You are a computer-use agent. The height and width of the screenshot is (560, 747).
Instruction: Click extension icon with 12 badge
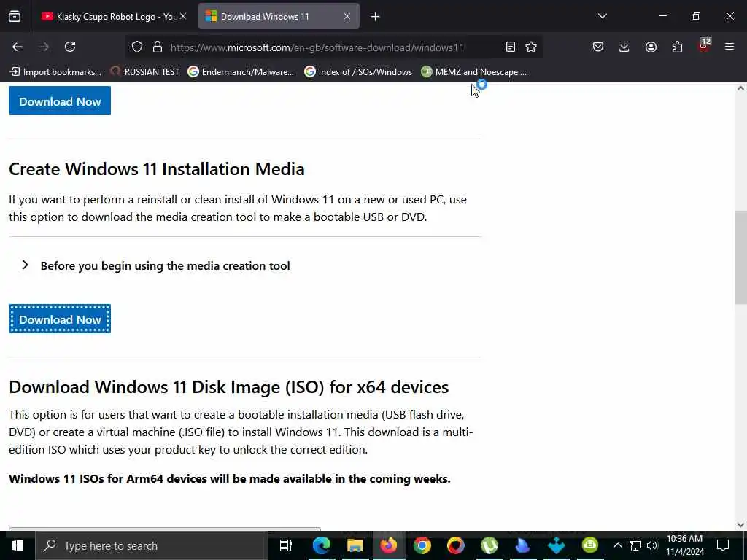click(704, 46)
